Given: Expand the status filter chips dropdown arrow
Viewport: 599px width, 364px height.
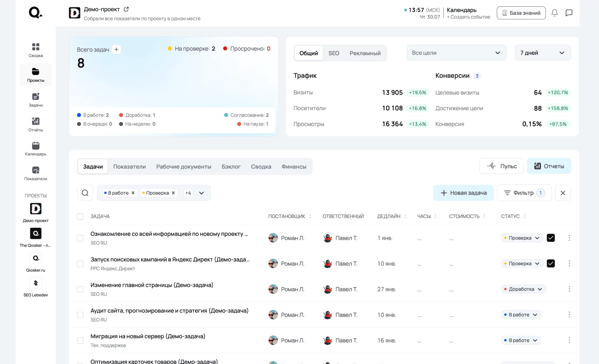Looking at the screenshot, I should click(x=202, y=193).
